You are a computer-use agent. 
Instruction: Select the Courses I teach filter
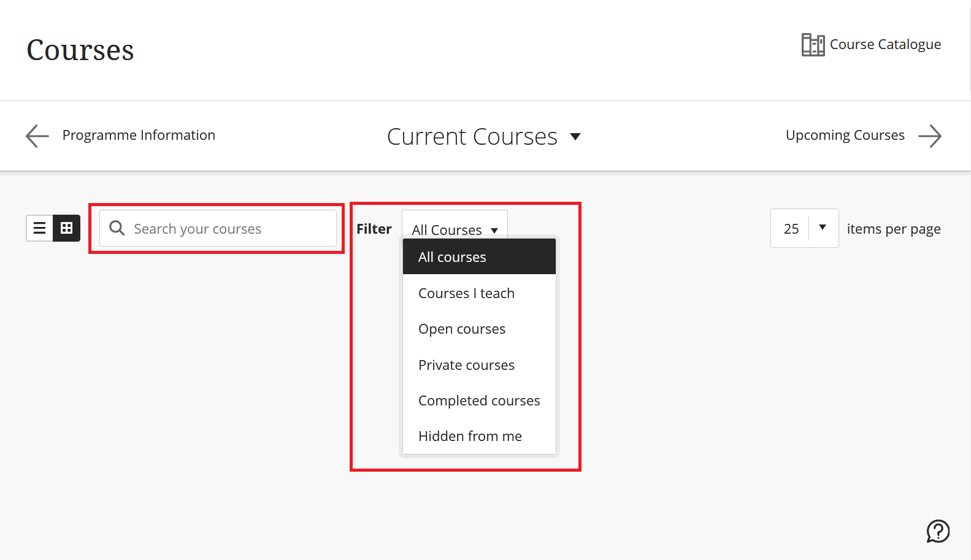pos(466,293)
